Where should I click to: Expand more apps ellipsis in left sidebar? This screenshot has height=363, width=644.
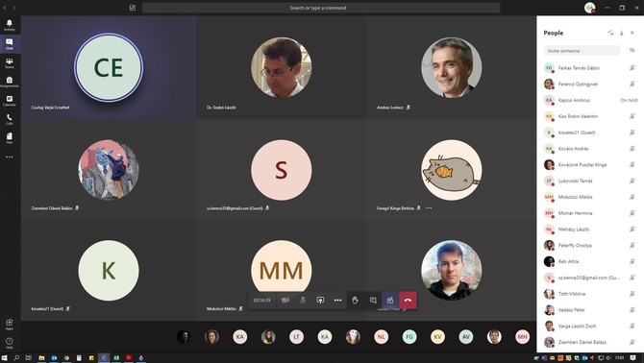9,157
